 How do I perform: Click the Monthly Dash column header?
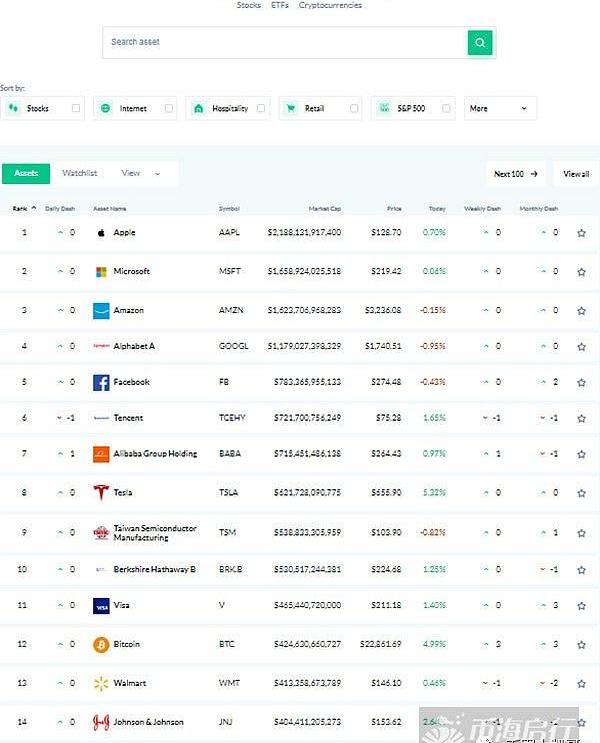(x=539, y=208)
